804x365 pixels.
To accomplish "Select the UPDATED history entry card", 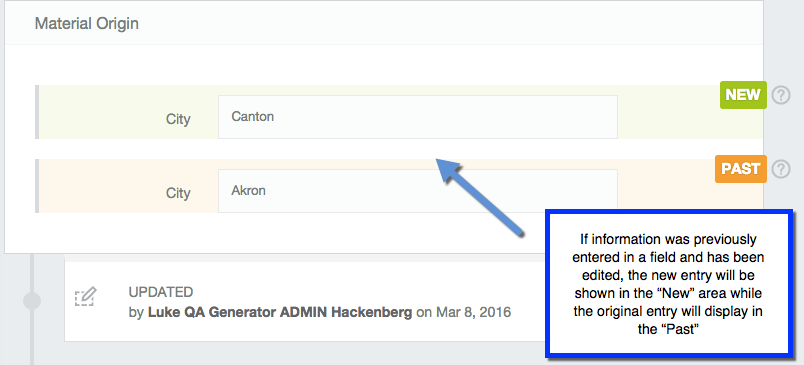I will point(305,301).
